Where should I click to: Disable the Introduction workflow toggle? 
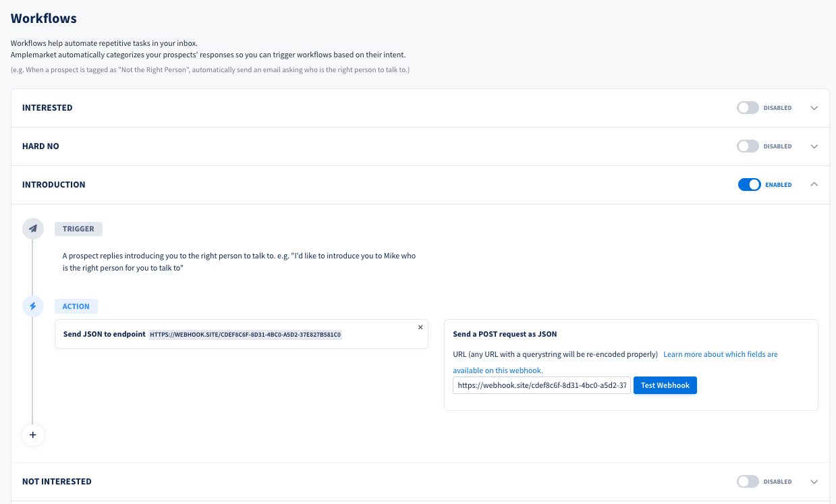(x=750, y=185)
